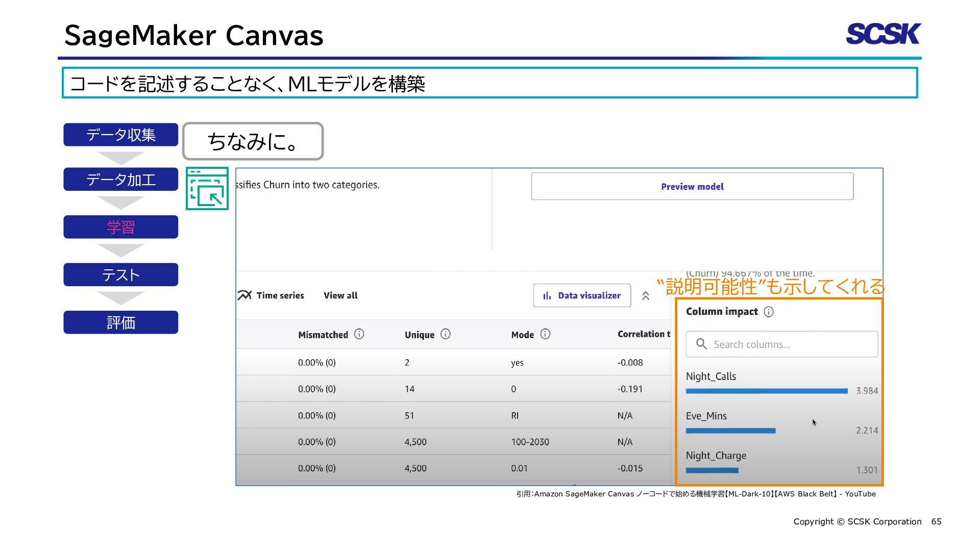Click the Mode cell reading 0.01
The width and height of the screenshot is (980, 551).
coord(519,468)
